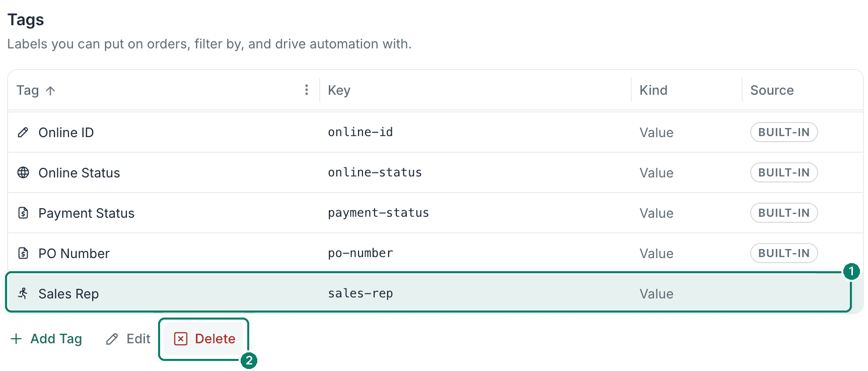The image size is (868, 371).
Task: Select the Online Status tag name
Action: (79, 173)
